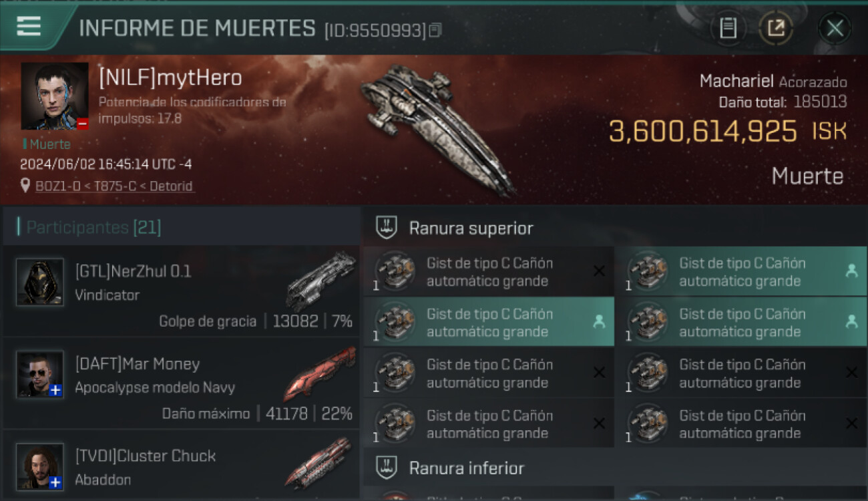Open Cluster Chuck's pilot portrait

coord(40,467)
